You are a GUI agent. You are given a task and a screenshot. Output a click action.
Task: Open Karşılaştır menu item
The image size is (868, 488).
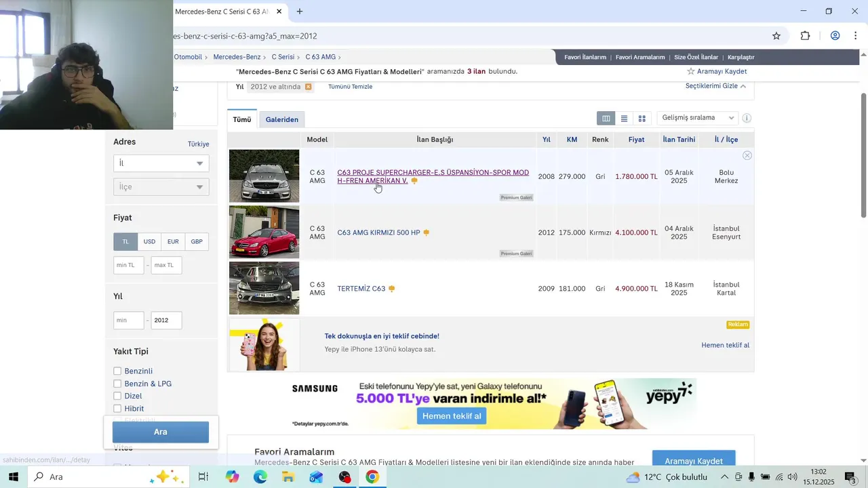click(741, 58)
